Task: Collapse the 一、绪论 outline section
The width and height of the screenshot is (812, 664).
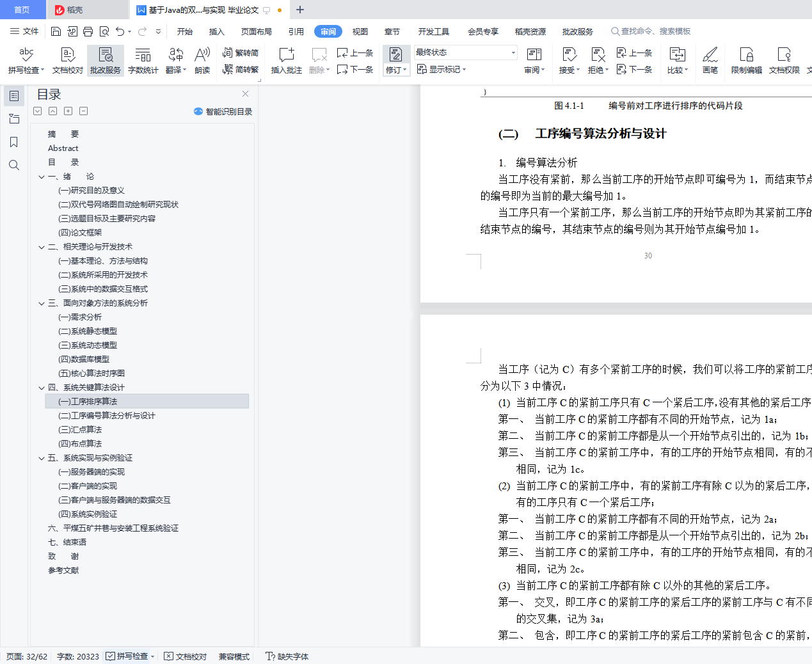Action: 42,177
